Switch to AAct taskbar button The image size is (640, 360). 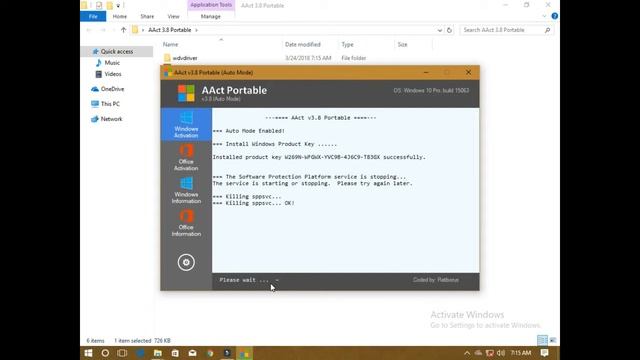(244, 353)
